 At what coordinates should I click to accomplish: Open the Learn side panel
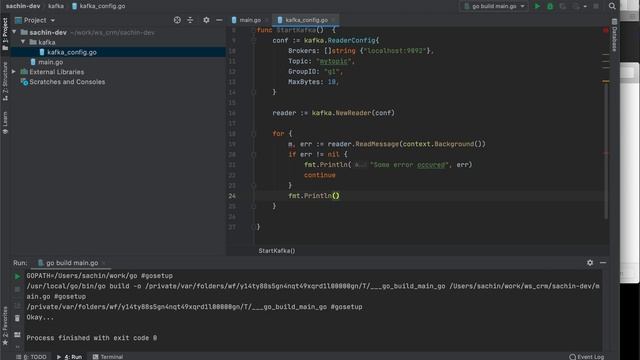[5, 123]
